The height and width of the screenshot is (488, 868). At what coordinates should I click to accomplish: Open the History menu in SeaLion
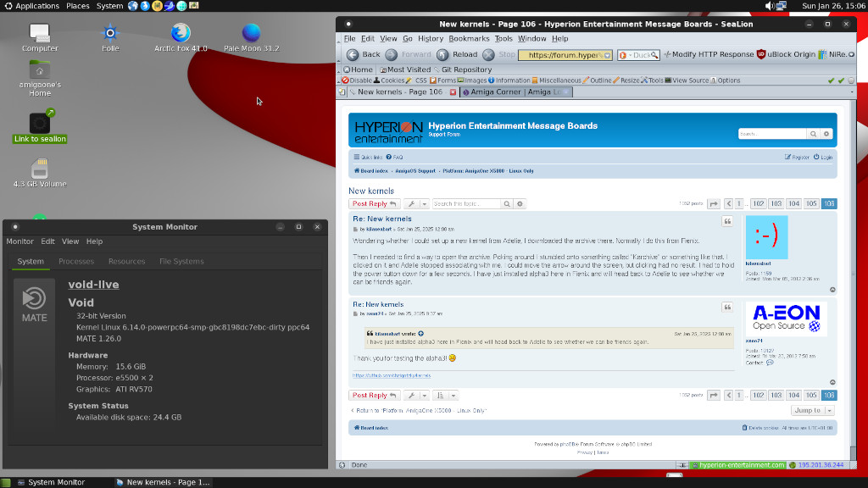[431, 39]
